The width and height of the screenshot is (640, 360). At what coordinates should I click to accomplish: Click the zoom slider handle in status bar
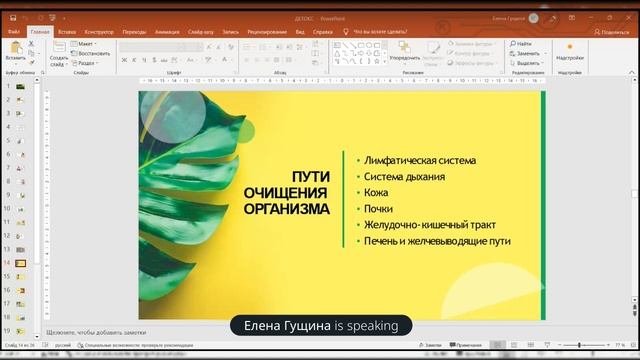tap(579, 345)
